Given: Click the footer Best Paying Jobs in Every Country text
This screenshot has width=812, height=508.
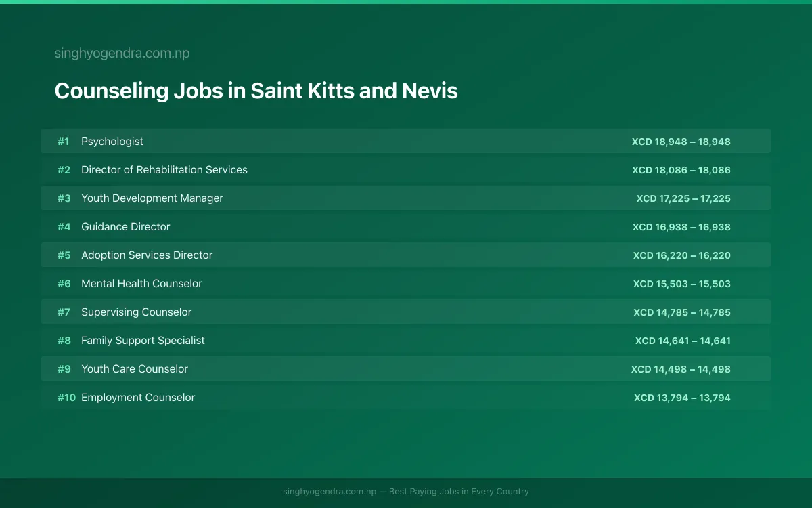Looking at the screenshot, I should pos(459,492).
